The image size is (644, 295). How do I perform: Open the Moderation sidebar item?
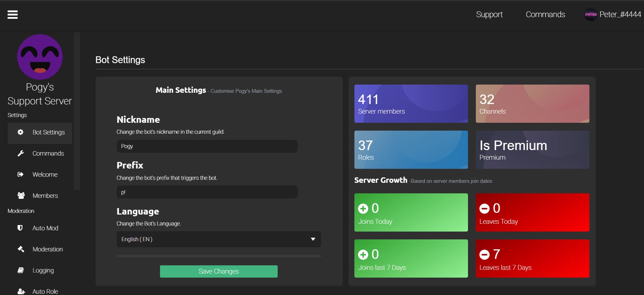pos(40,249)
